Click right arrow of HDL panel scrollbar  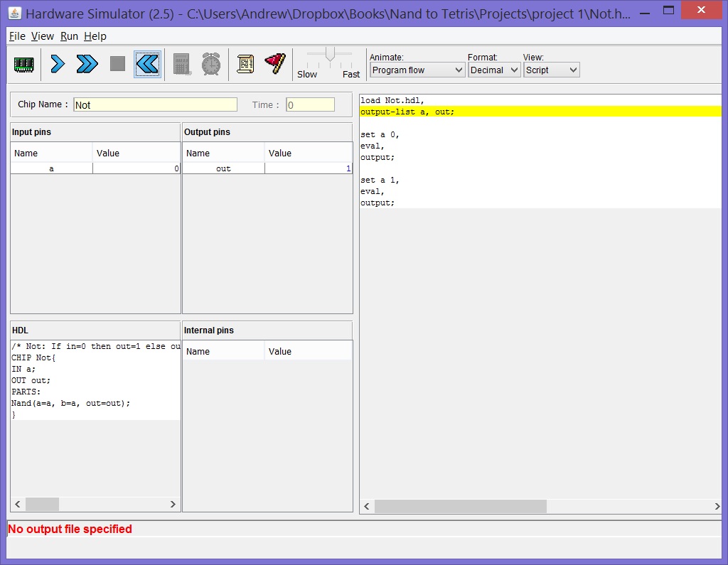tap(173, 504)
